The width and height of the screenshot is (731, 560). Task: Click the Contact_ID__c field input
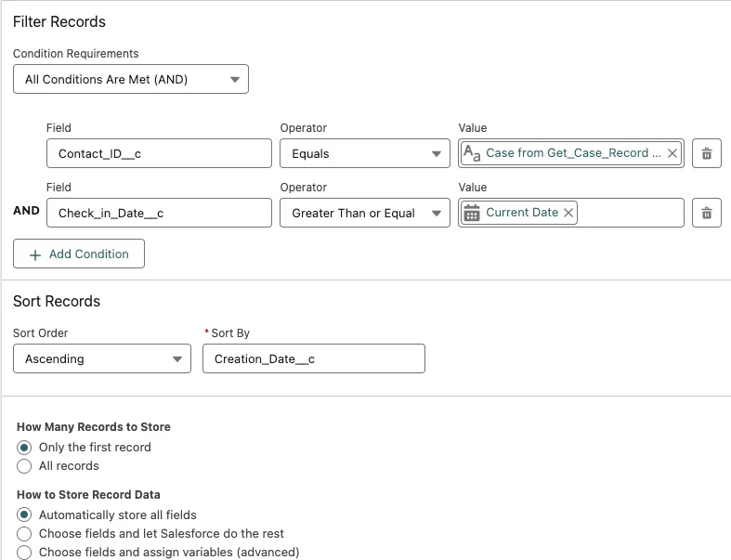[159, 153]
